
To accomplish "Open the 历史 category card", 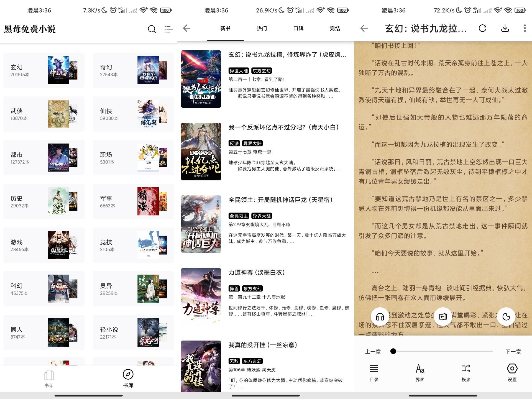I will (x=44, y=201).
